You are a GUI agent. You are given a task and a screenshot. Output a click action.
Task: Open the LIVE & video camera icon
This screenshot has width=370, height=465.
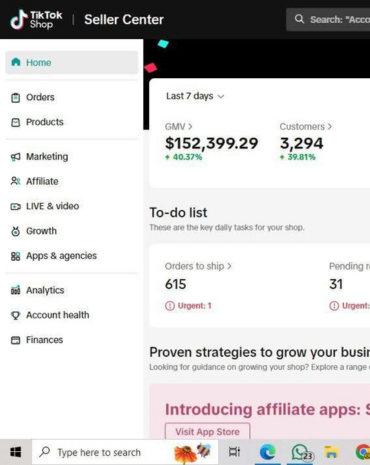[16, 206]
